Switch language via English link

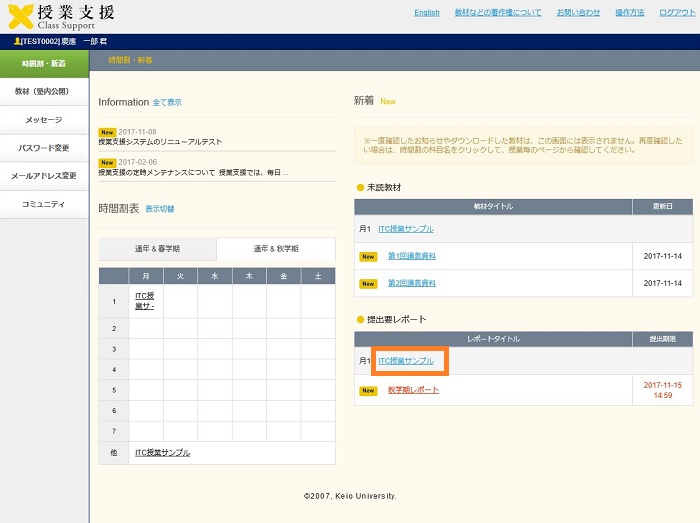tap(426, 13)
